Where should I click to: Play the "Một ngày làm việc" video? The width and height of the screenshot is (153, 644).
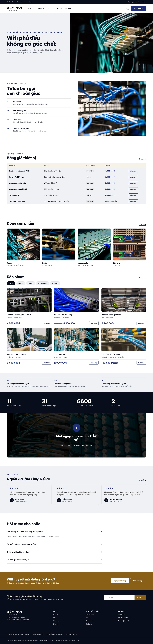(76, 428)
